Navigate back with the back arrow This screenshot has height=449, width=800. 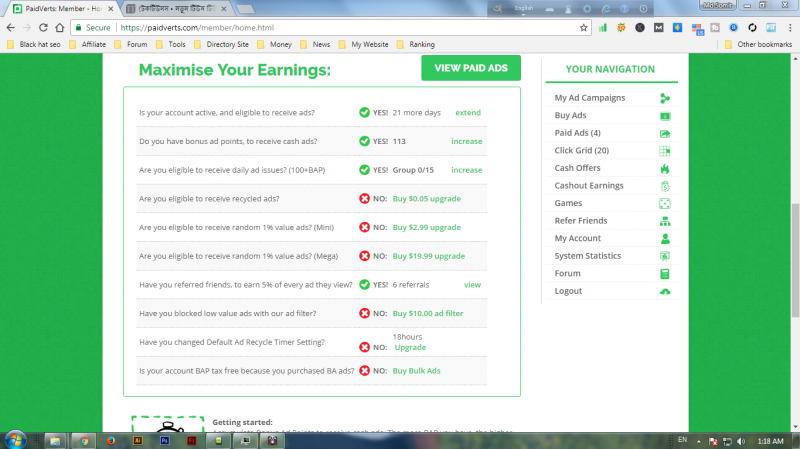11,28
